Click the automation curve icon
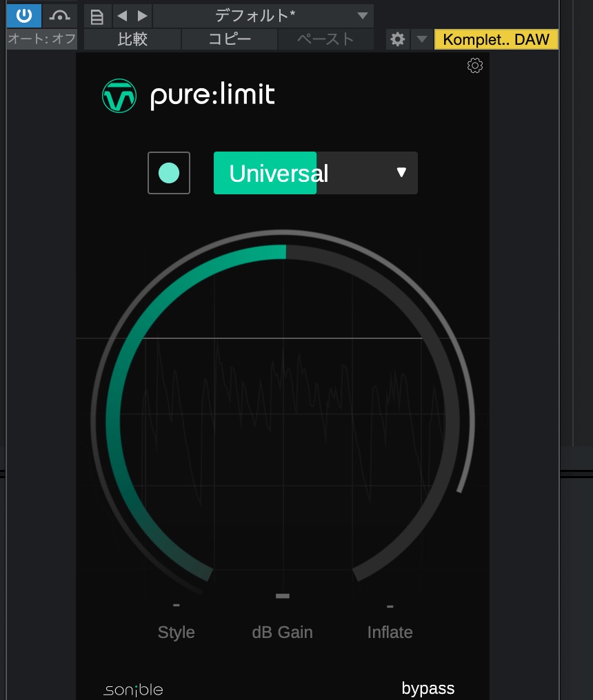Image resolution: width=593 pixels, height=700 pixels. [x=60, y=15]
